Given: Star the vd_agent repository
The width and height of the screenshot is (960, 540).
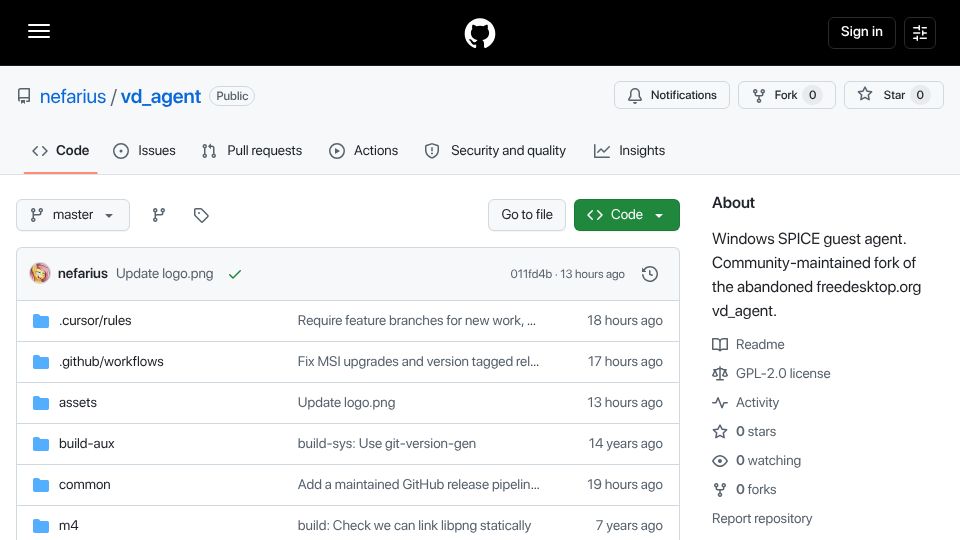Looking at the screenshot, I should coord(893,95).
